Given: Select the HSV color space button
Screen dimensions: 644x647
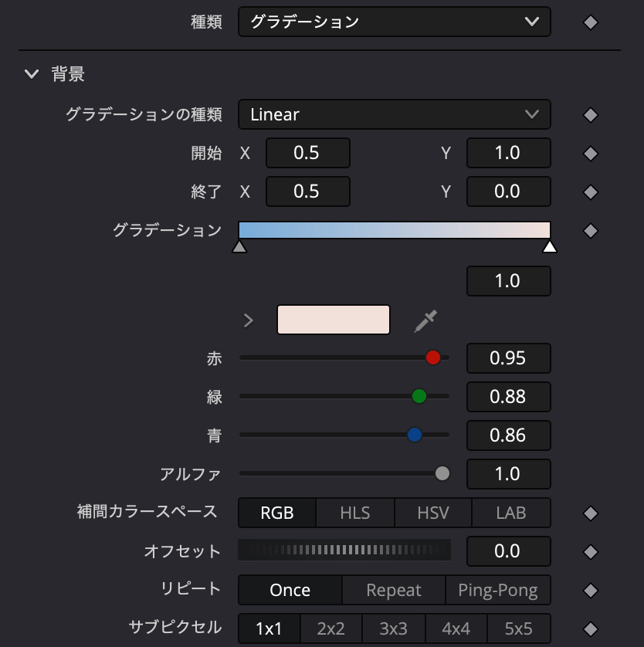Looking at the screenshot, I should (432, 512).
